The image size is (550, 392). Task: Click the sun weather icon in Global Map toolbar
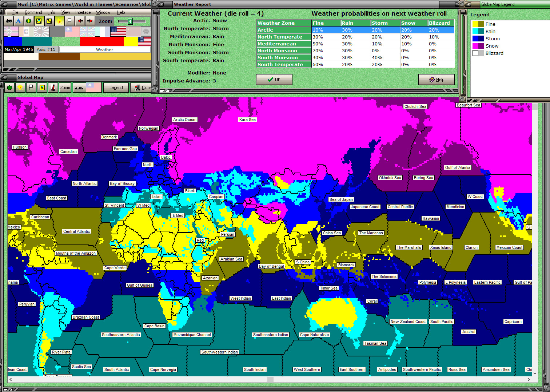tap(20, 88)
